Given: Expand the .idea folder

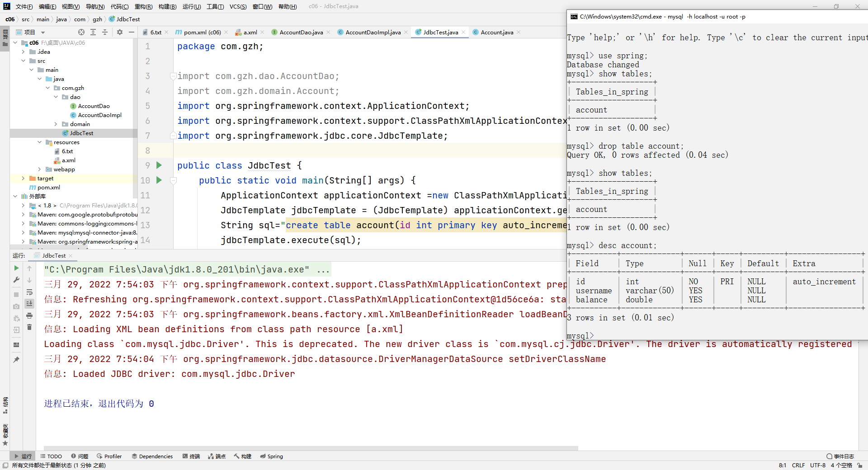Looking at the screenshot, I should coord(24,52).
